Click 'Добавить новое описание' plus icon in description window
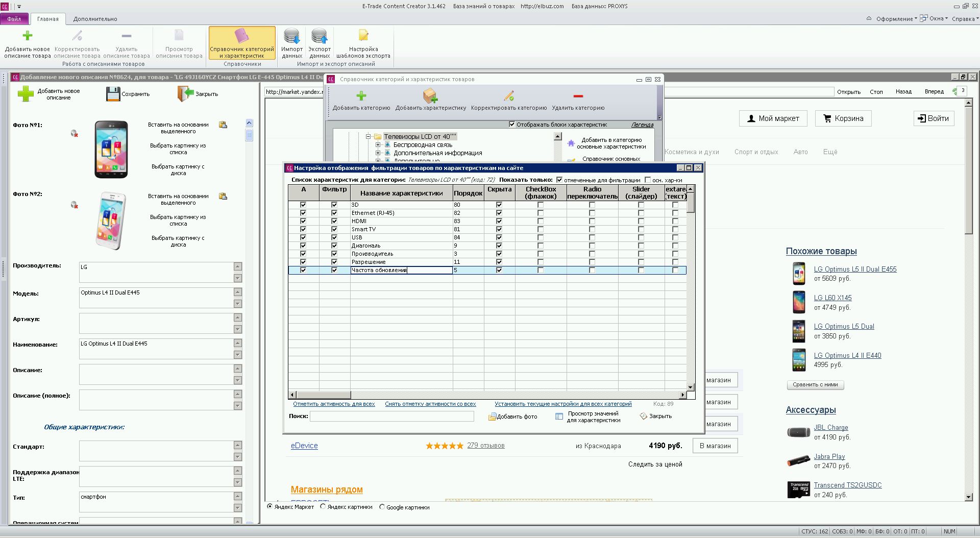The image size is (980, 538). tap(26, 94)
